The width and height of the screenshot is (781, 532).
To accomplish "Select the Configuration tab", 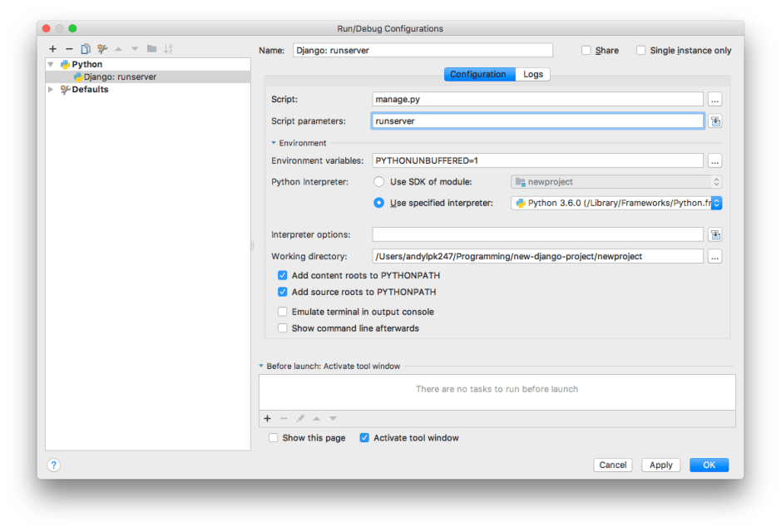I will pyautogui.click(x=478, y=74).
